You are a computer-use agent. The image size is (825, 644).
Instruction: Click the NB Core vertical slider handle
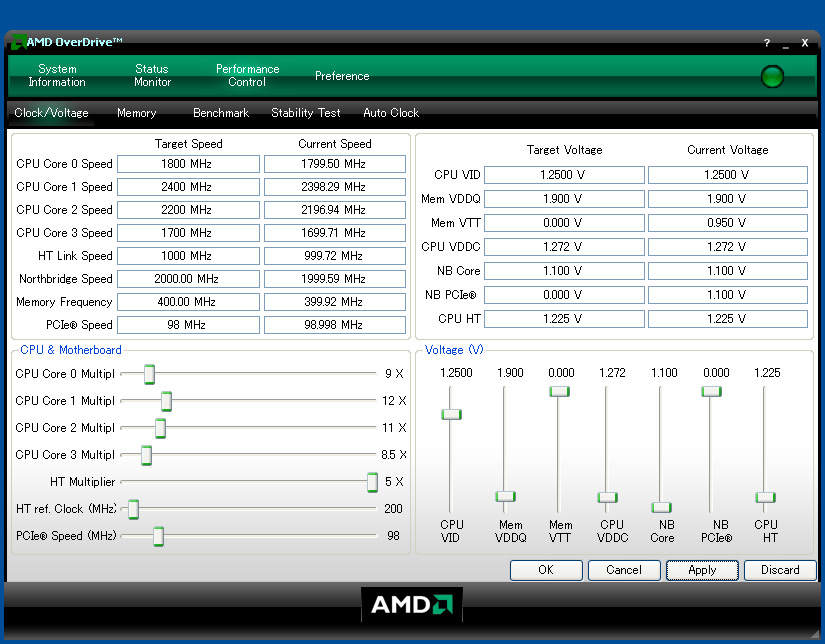pos(661,507)
